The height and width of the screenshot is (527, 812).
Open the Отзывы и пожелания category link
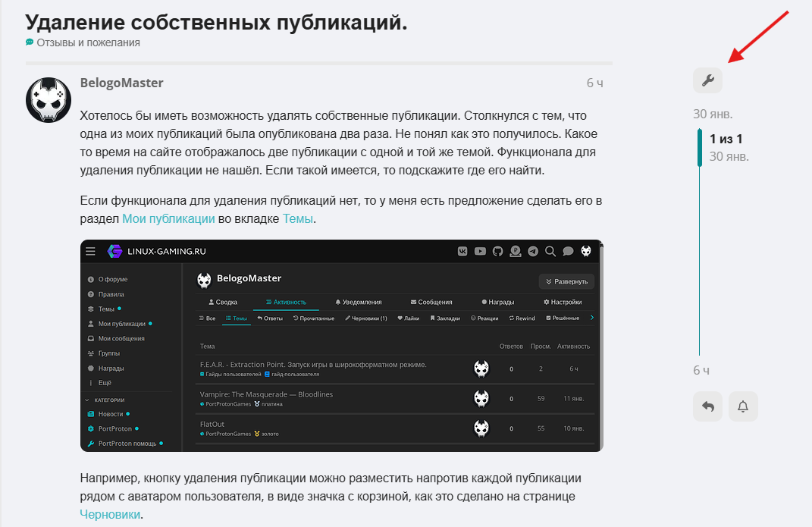(88, 42)
